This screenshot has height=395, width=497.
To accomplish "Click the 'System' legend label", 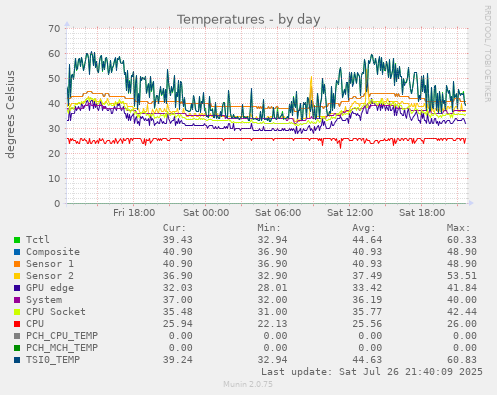I will tap(44, 300).
